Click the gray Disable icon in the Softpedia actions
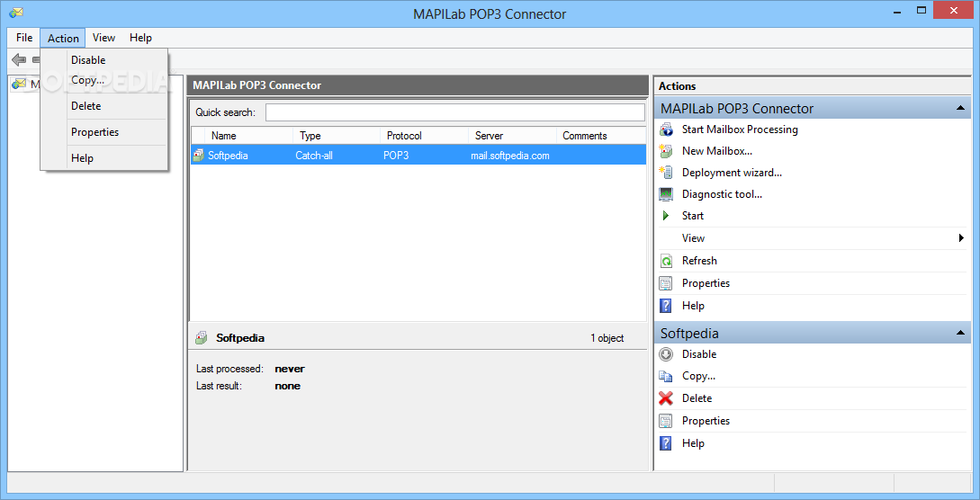This screenshot has width=980, height=500. [x=666, y=354]
